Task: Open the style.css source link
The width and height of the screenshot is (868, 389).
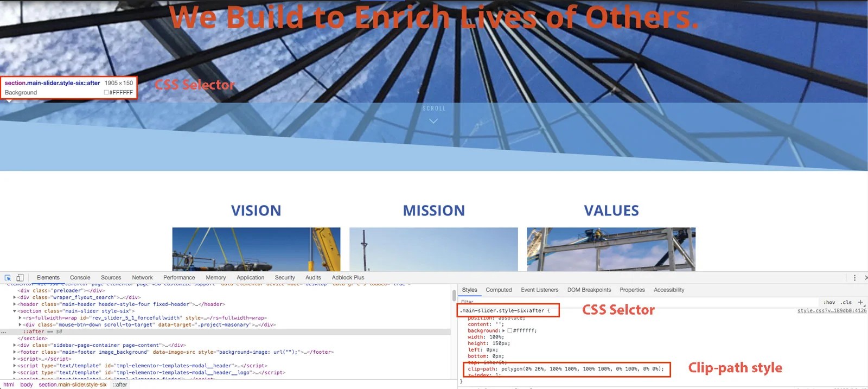Action: (x=832, y=311)
